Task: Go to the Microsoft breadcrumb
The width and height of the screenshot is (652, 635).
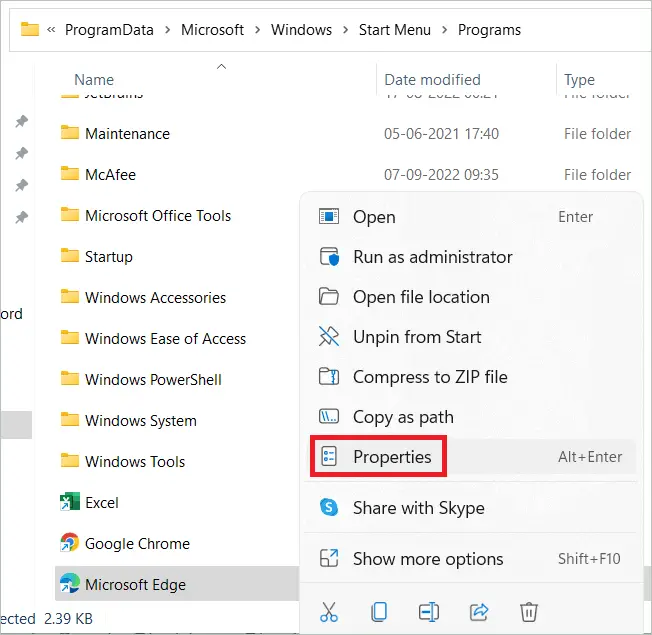Action: coord(212,30)
